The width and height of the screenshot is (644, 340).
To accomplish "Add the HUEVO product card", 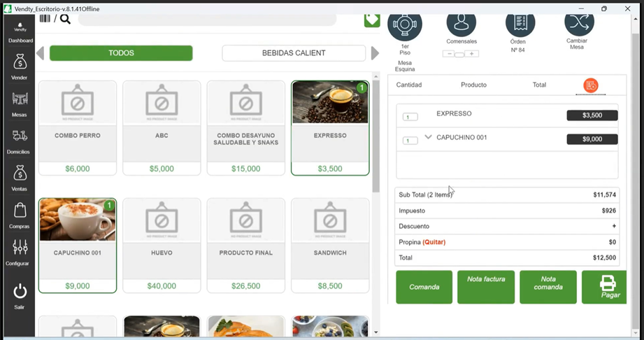I will 162,246.
